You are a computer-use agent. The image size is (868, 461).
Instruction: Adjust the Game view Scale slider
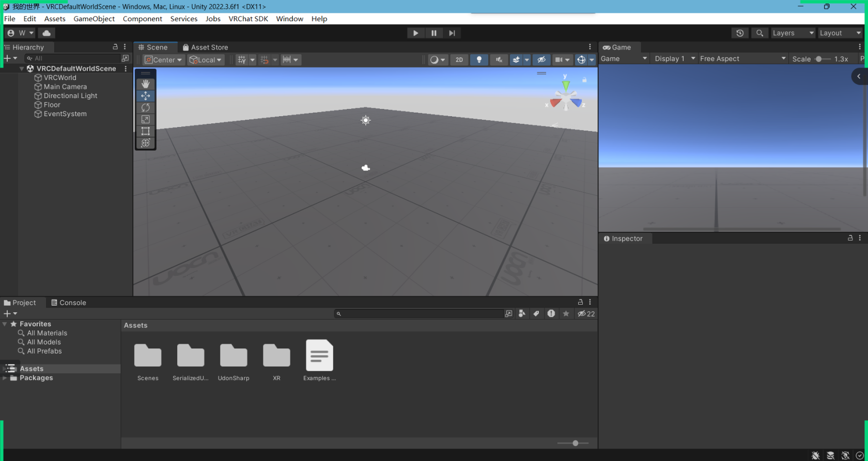coord(822,59)
